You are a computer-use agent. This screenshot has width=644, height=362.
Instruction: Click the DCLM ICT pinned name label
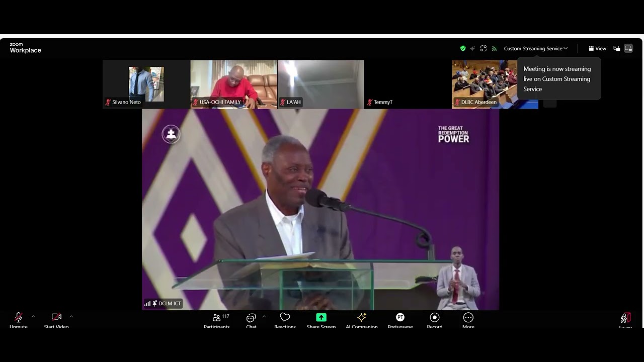pos(163,304)
